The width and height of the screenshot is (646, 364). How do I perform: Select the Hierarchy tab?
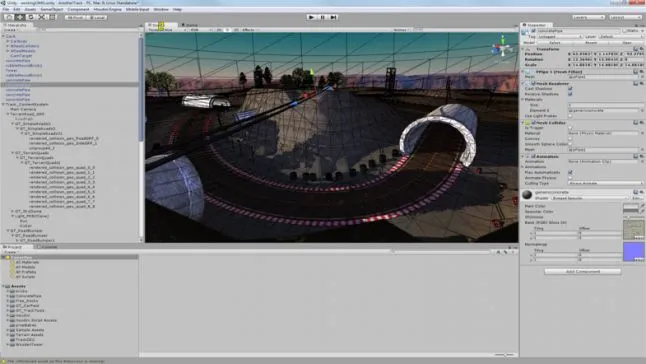(16, 25)
